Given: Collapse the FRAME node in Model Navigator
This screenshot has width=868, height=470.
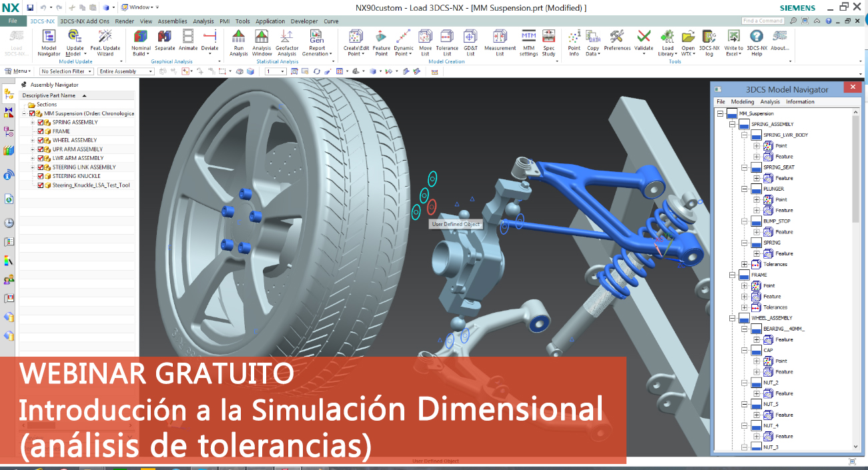Looking at the screenshot, I should (733, 275).
